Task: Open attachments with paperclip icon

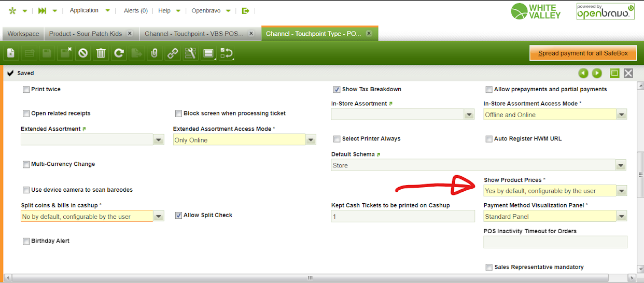Action: (x=155, y=53)
